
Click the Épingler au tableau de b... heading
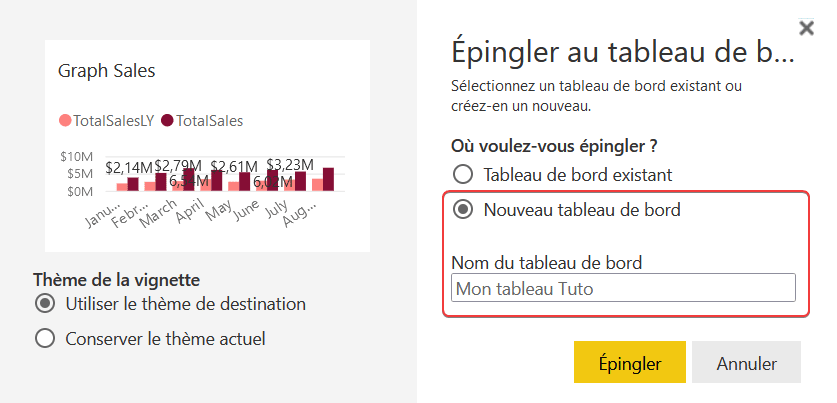(x=623, y=52)
